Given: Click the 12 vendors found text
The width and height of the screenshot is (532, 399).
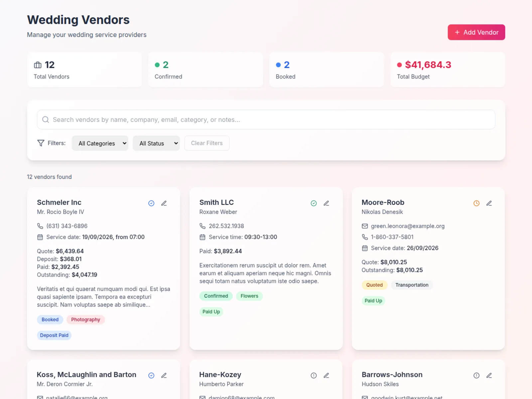Looking at the screenshot, I should (49, 177).
